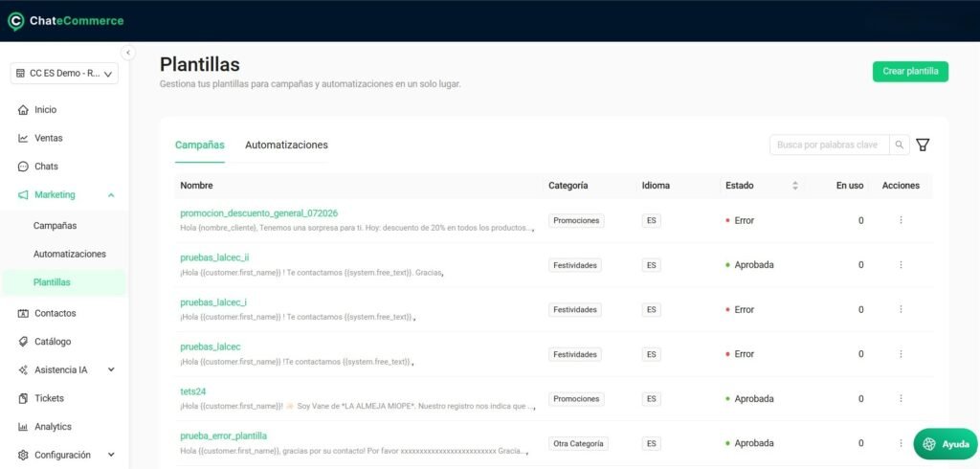Click the ChateCommerce logo

66,21
